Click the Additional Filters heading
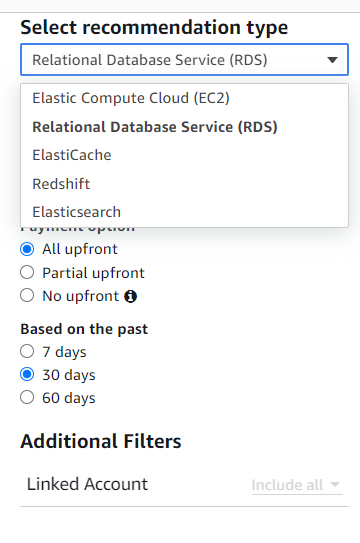This screenshot has width=360, height=543. (x=101, y=441)
